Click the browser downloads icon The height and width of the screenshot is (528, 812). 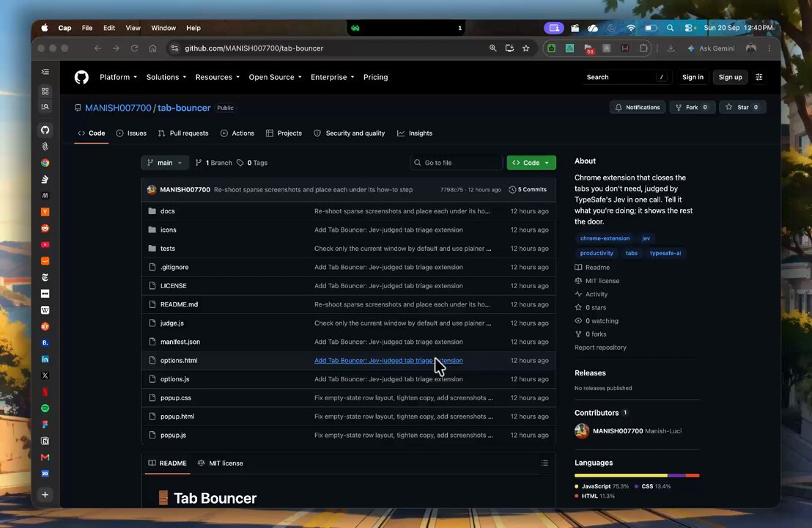(x=671, y=48)
